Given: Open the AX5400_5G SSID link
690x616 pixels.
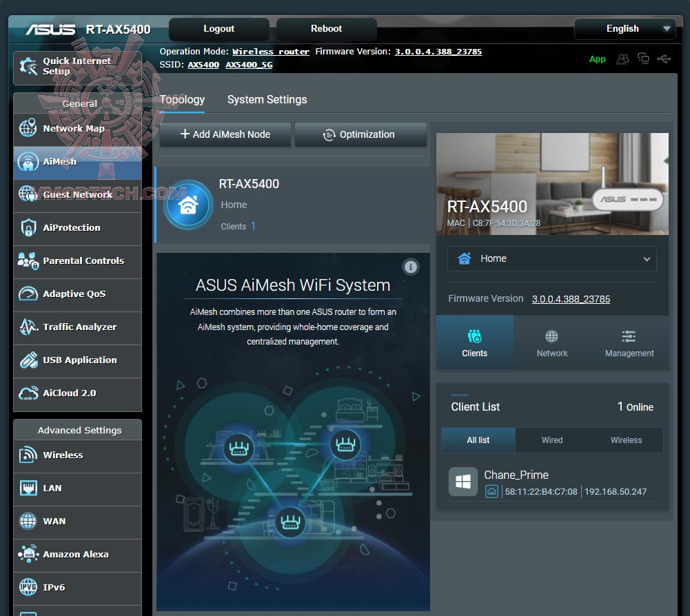Looking at the screenshot, I should coord(249,65).
